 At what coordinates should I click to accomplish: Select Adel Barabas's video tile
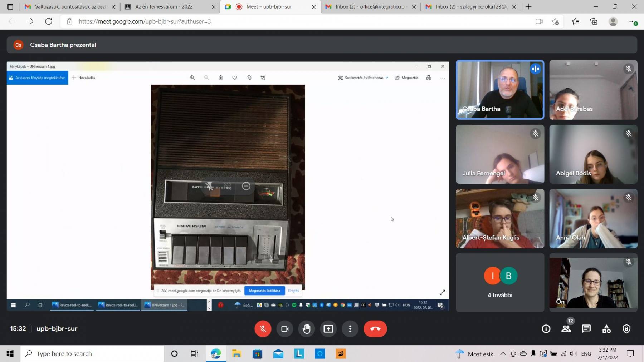tap(593, 90)
